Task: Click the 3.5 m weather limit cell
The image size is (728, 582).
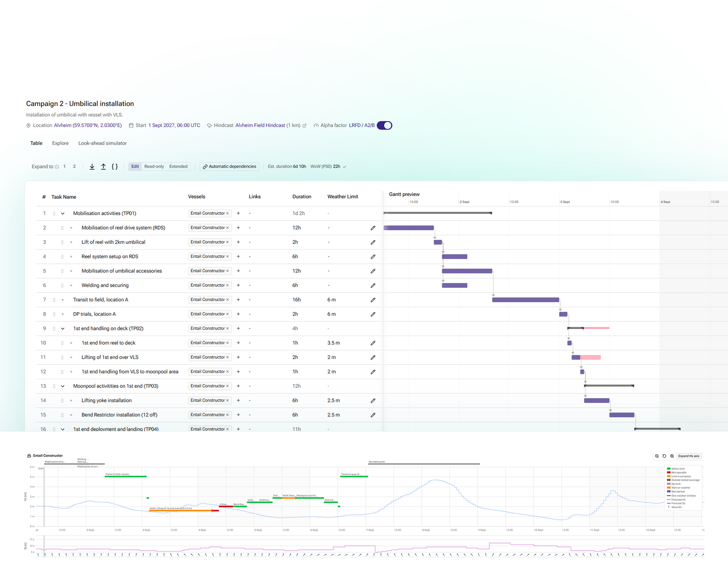Action: (334, 343)
